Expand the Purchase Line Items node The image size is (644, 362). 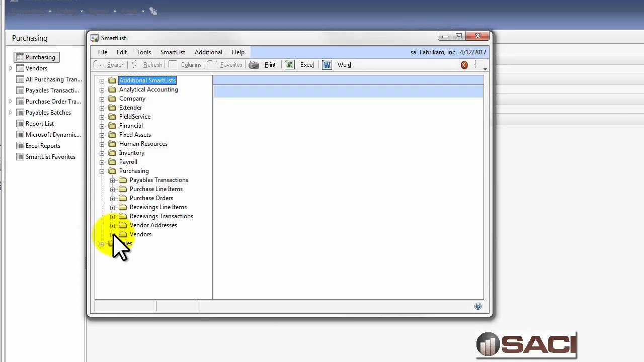[x=113, y=190]
